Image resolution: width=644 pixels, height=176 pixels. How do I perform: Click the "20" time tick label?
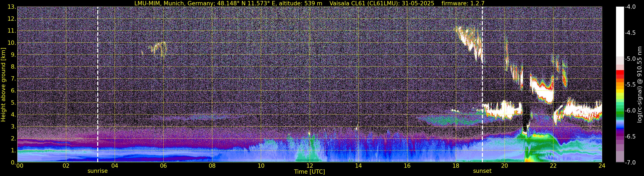(x=505, y=166)
